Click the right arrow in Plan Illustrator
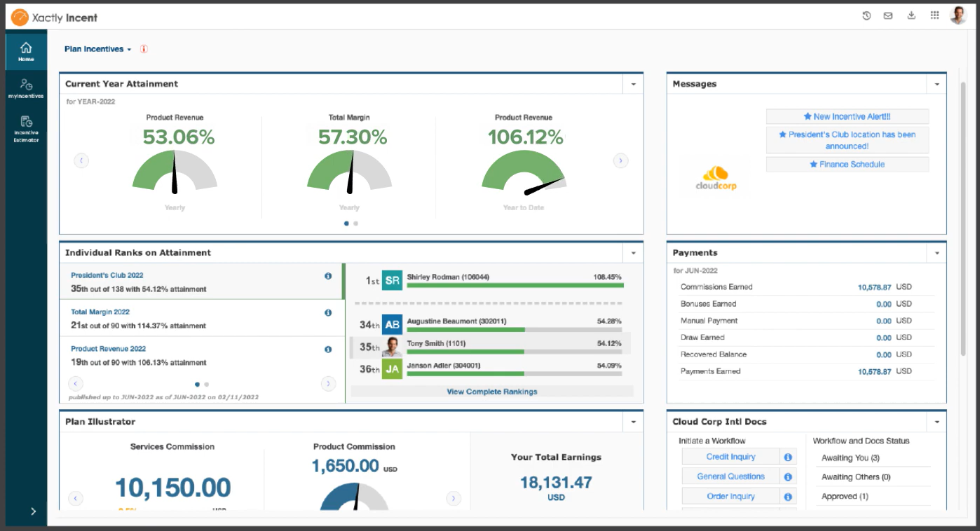This screenshot has width=980, height=531. pos(454,498)
